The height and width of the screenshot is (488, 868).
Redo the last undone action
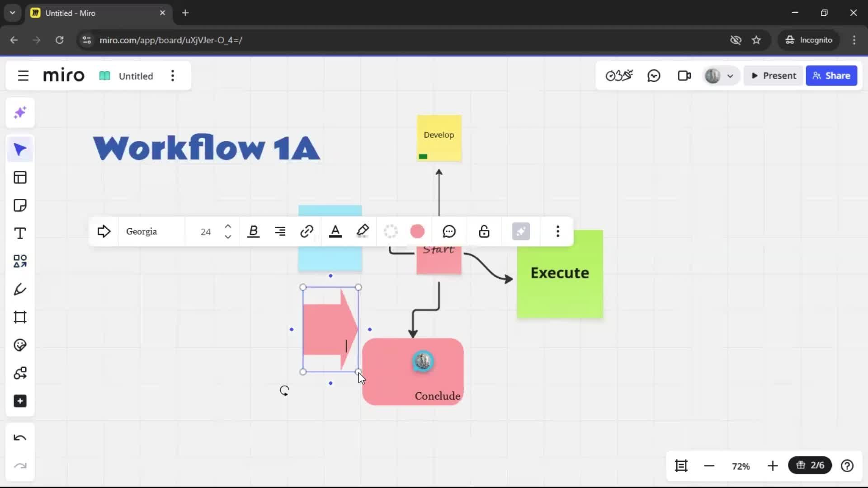coord(20,466)
